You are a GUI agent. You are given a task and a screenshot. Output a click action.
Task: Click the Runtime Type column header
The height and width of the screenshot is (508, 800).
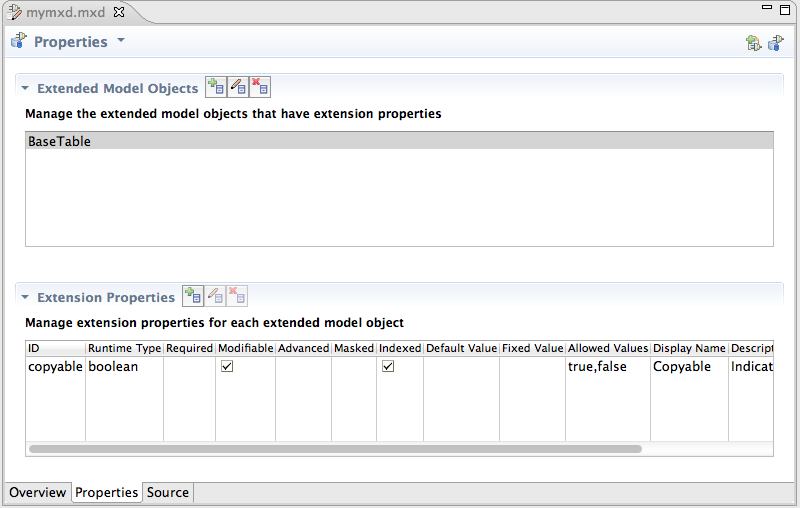pyautogui.click(x=124, y=348)
